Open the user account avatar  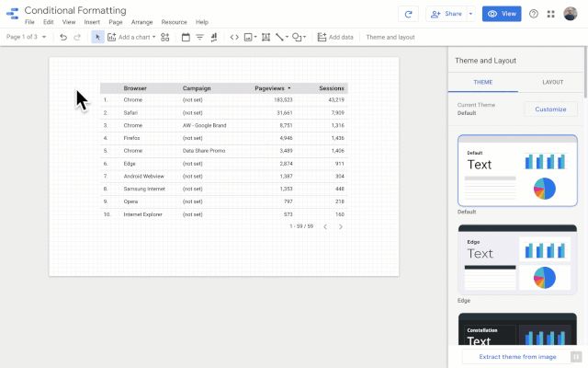[x=571, y=14]
